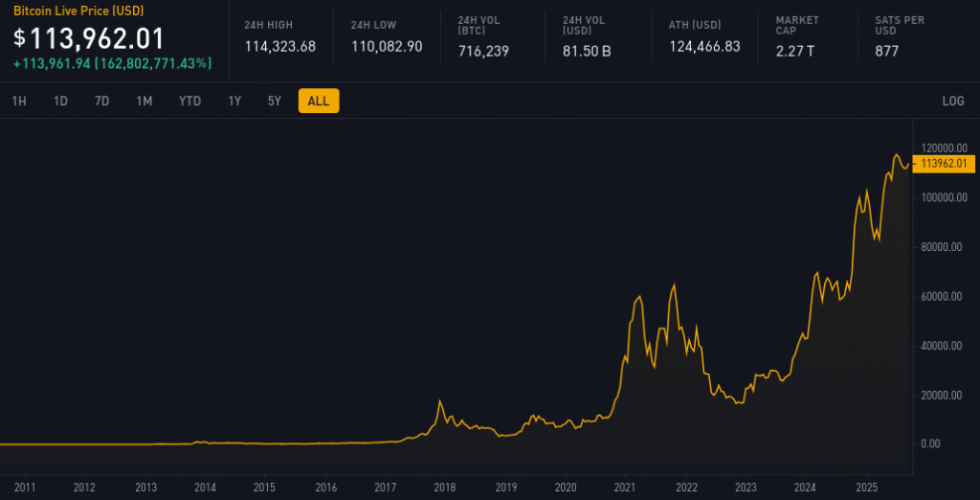Switch chart to 1D range
This screenshot has height=500, width=980.
pos(60,101)
